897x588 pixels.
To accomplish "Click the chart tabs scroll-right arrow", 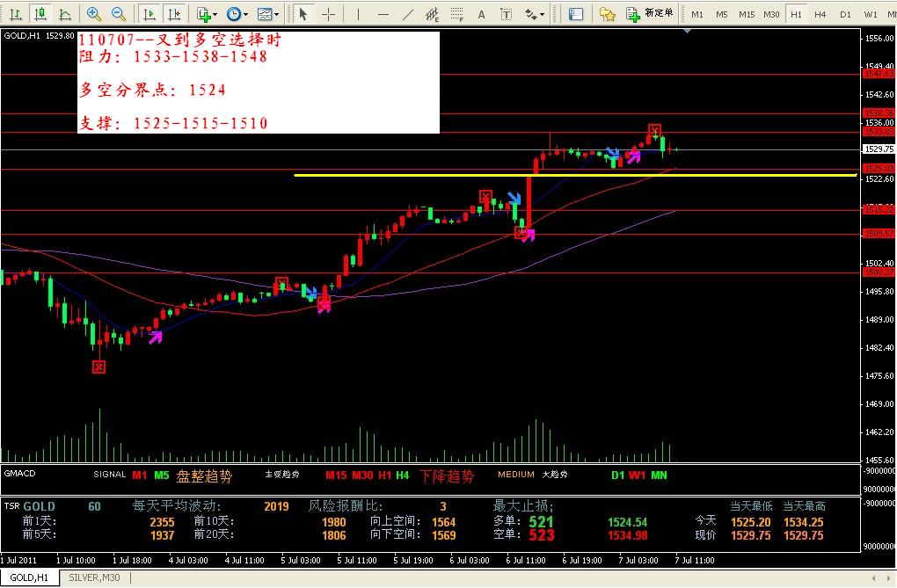I will pos(890,578).
